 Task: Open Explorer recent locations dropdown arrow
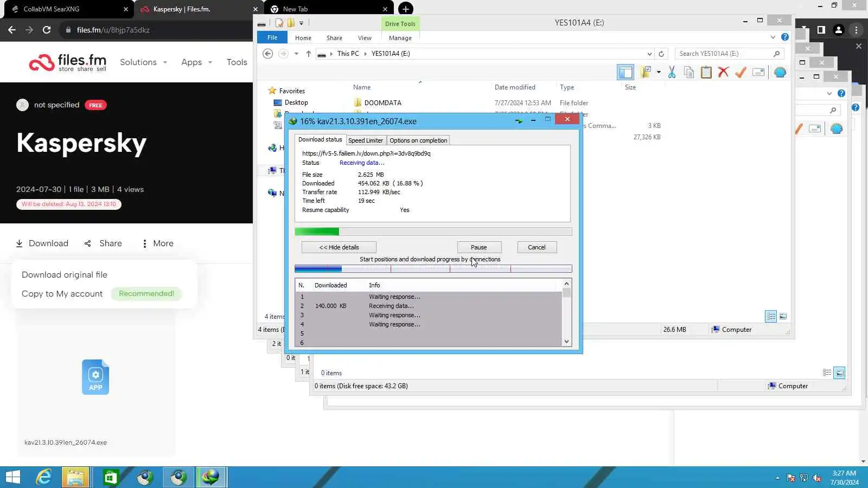(x=296, y=54)
